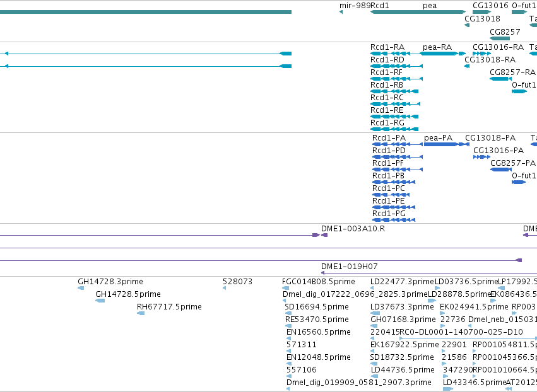Image resolution: width=537 pixels, height=392 pixels.
Task: Click the LD37673.3prime EST label
Action: click(x=402, y=307)
